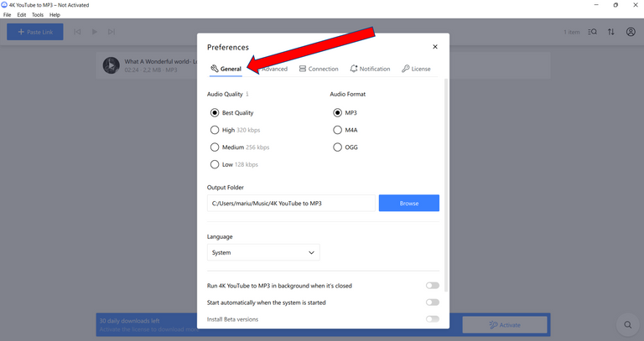Switch to the License tab
The height and width of the screenshot is (341, 644).
pyautogui.click(x=416, y=69)
